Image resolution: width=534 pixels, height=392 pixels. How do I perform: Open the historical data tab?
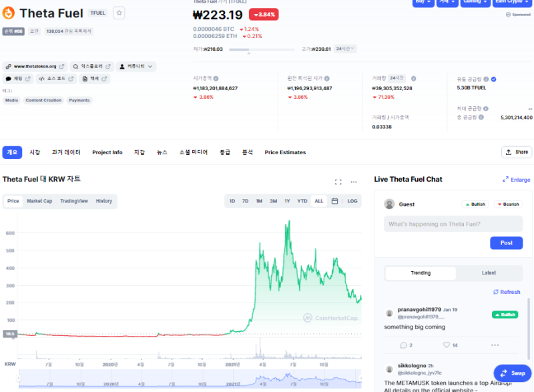click(x=66, y=152)
